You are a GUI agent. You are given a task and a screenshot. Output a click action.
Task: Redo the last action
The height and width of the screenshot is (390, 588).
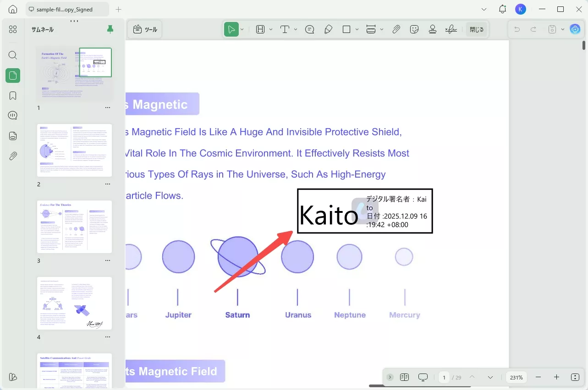tap(533, 29)
